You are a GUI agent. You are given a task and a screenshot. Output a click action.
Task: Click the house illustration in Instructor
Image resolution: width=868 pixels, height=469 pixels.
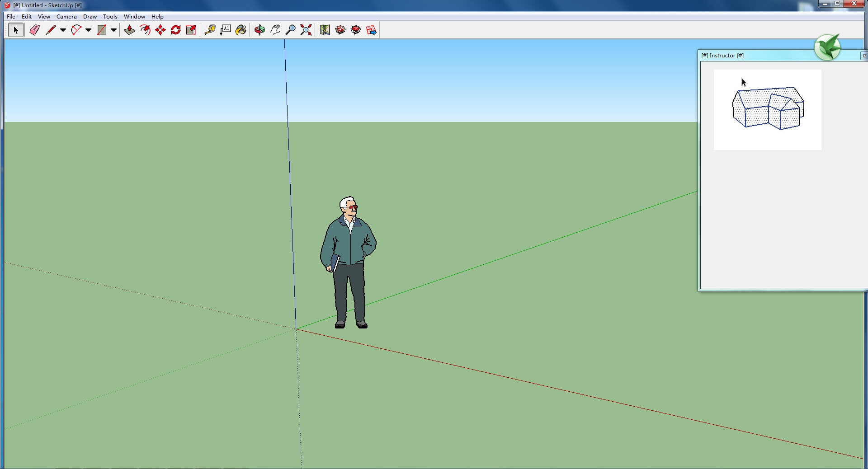point(768,109)
